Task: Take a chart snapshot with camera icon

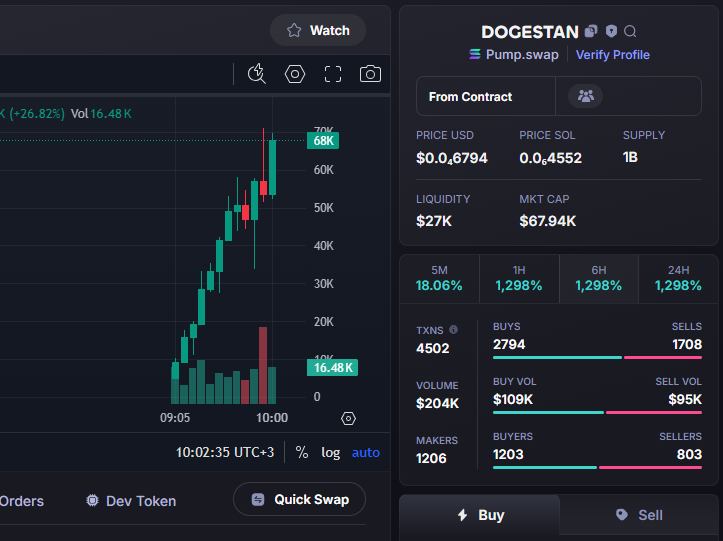Action: (370, 74)
